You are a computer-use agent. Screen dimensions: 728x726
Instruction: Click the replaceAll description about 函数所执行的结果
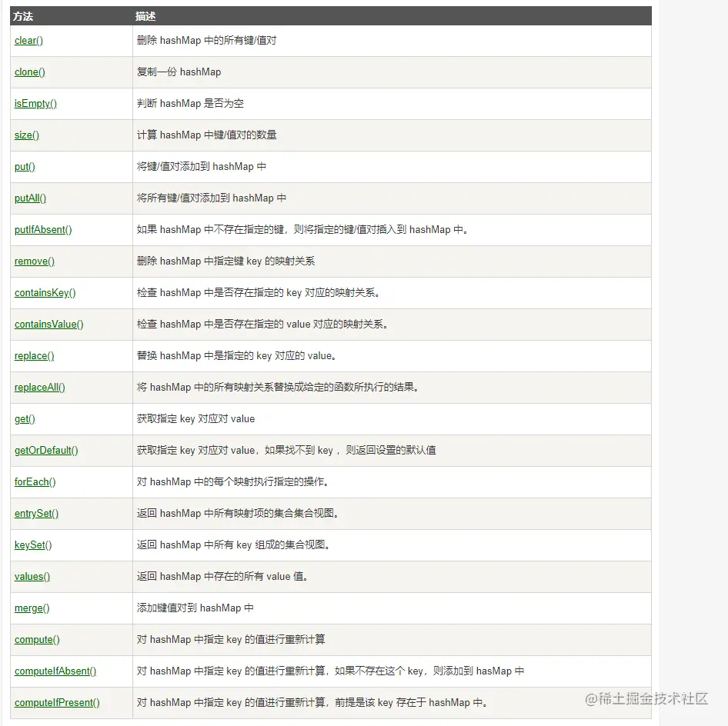tap(278, 388)
